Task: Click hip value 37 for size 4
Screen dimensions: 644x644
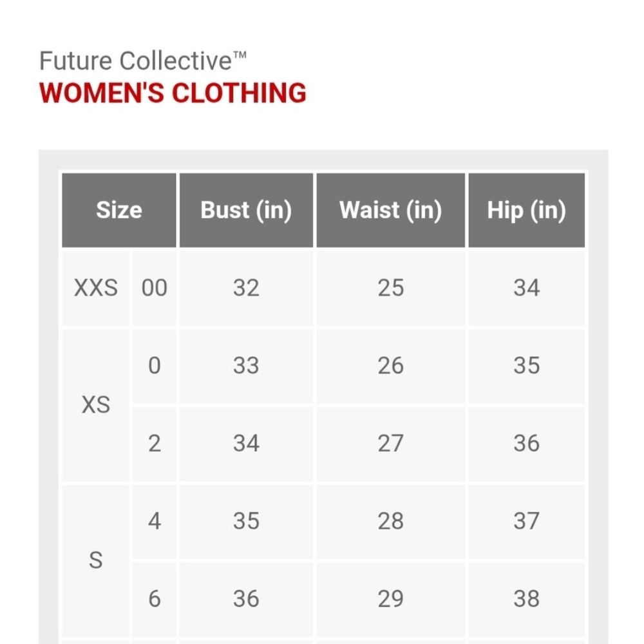Action: click(526, 521)
